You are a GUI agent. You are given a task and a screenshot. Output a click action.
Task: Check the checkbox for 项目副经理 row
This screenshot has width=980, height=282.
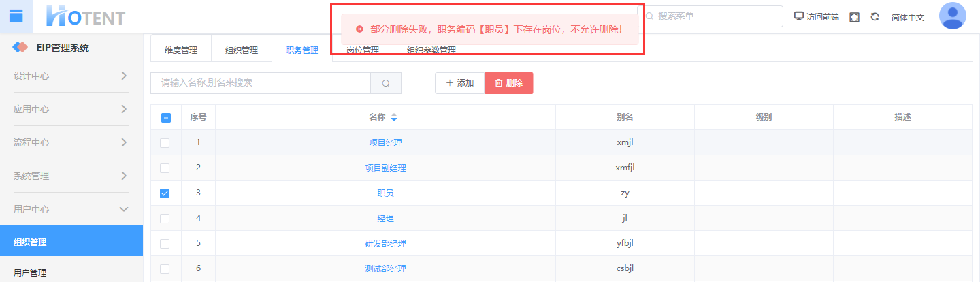(x=165, y=168)
